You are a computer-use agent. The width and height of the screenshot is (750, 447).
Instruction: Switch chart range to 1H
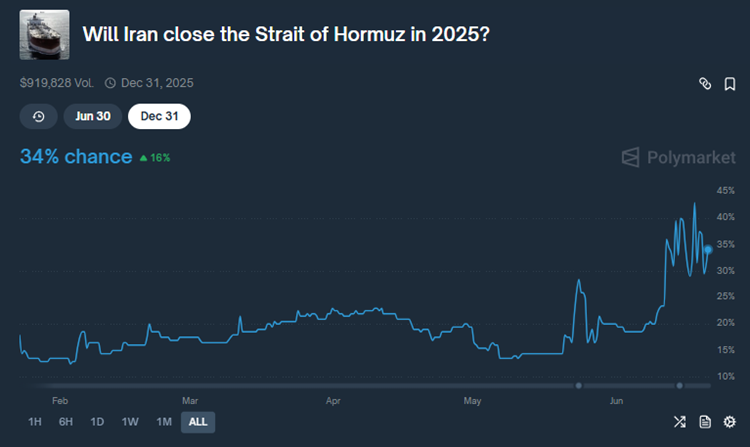pos(35,422)
